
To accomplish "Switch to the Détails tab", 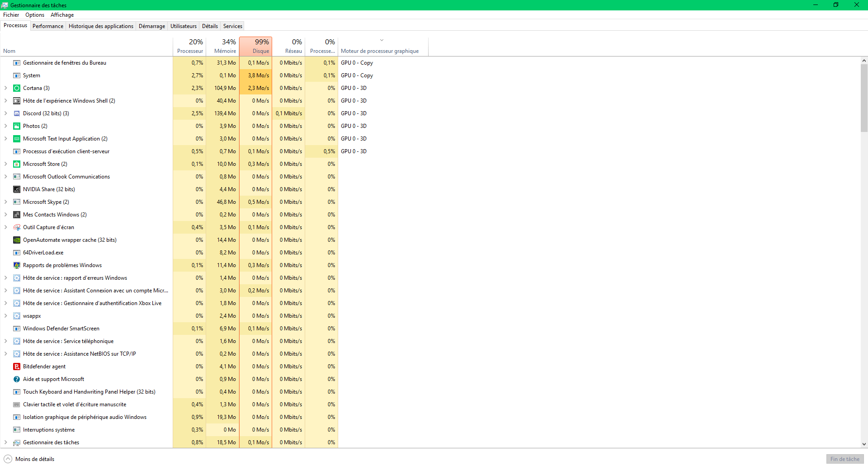I will 210,26.
